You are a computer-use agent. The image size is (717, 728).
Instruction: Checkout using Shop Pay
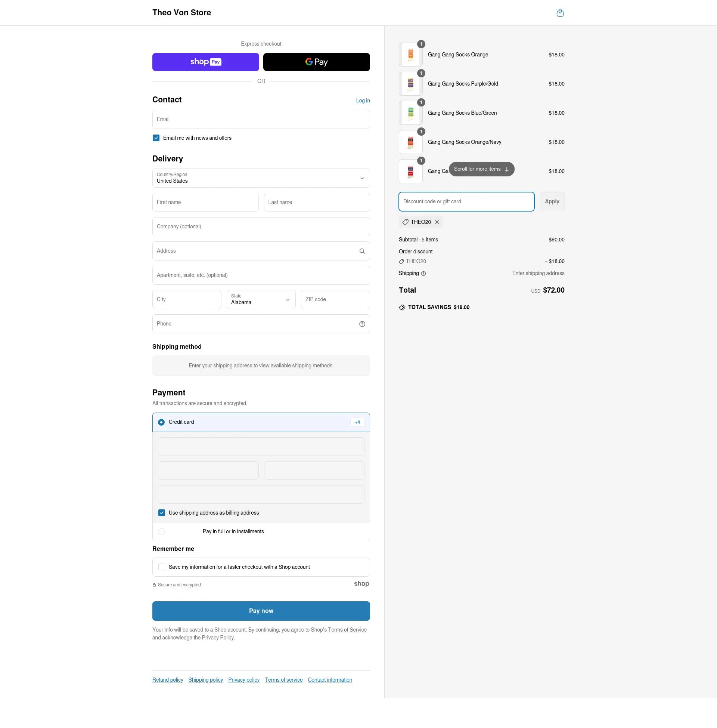coord(205,62)
